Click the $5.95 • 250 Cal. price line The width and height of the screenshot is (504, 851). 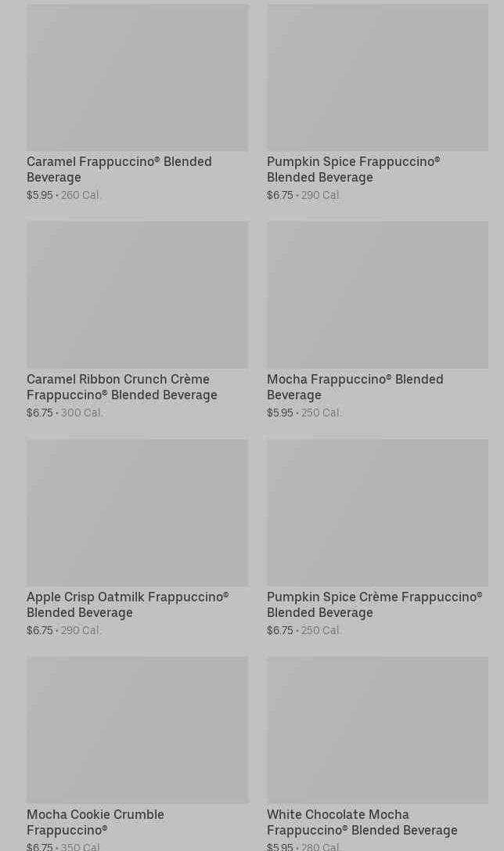(x=304, y=413)
